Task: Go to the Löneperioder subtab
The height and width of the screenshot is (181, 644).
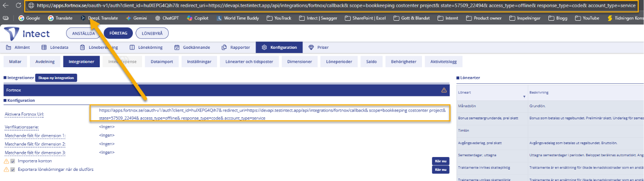Action: 339,61
